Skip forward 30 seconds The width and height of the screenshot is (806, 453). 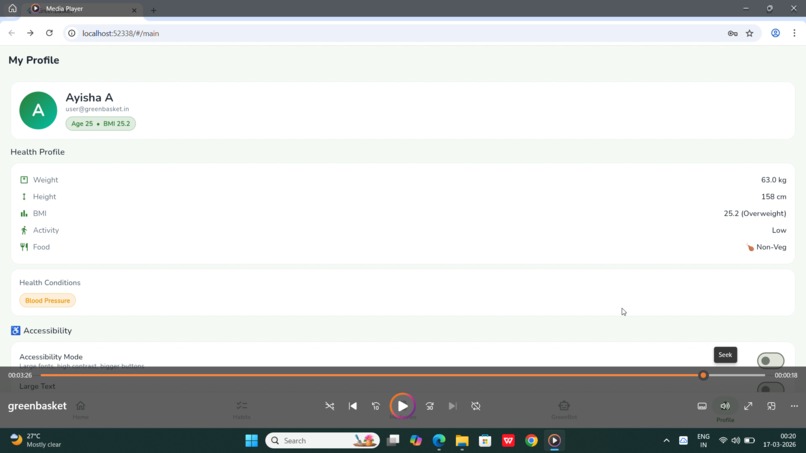[430, 406]
